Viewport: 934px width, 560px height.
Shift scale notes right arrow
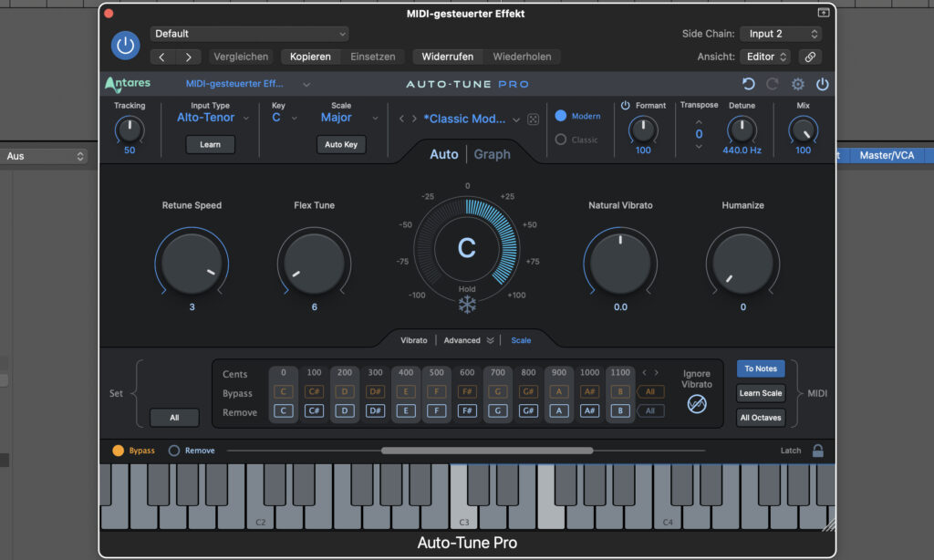point(657,373)
